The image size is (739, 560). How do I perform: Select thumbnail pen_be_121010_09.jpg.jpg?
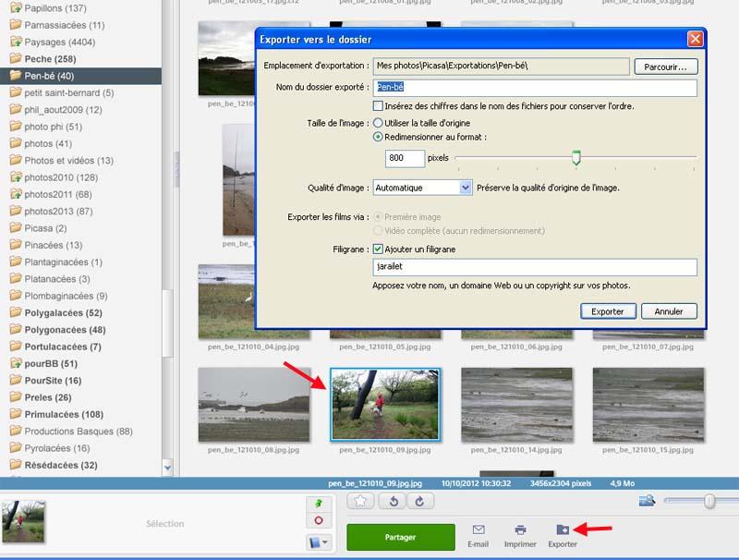tap(385, 404)
